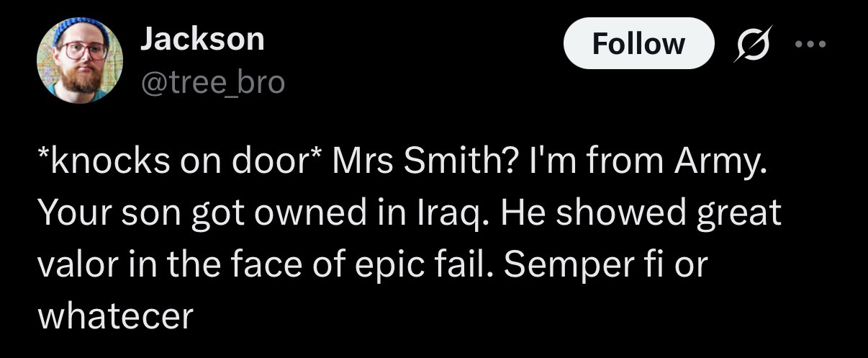Open the @tree_bro handle link
868x358 pixels.
coord(212,83)
